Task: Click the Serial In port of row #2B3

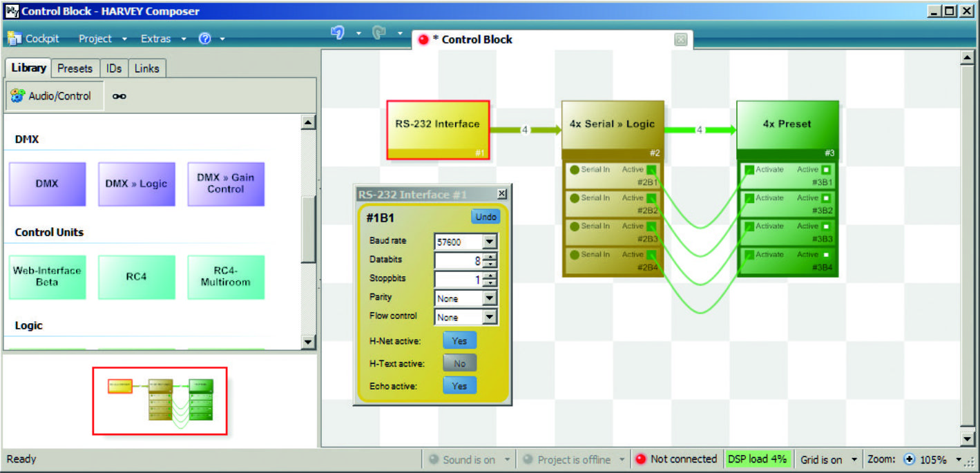Action: coord(574,226)
